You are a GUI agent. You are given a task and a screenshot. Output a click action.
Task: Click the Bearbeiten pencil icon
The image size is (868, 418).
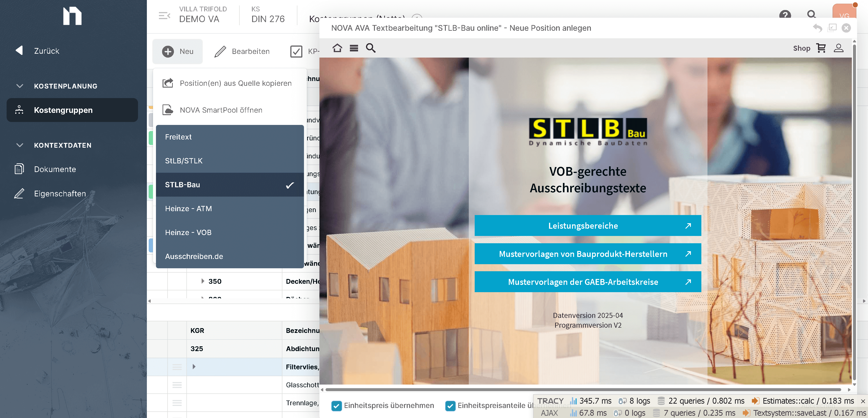pyautogui.click(x=220, y=51)
